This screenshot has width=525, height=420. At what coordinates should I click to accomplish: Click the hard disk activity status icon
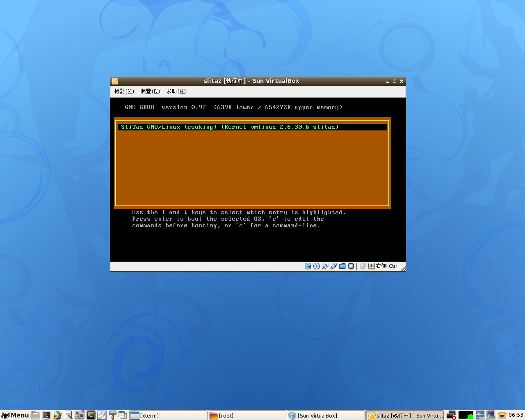308,266
